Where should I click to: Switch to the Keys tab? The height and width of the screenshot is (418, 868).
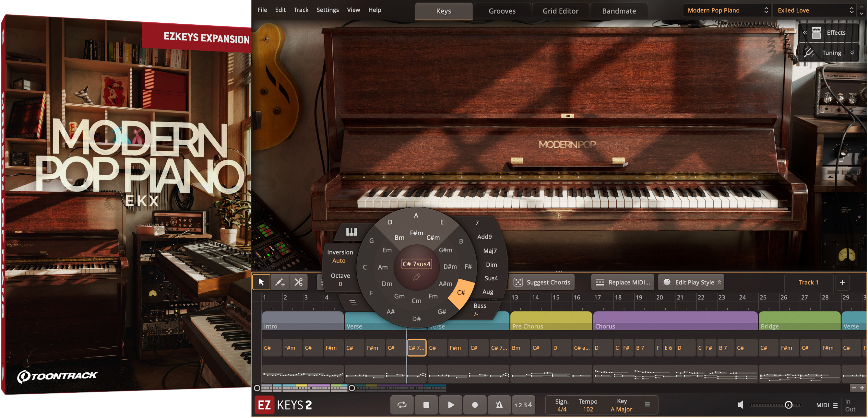444,11
